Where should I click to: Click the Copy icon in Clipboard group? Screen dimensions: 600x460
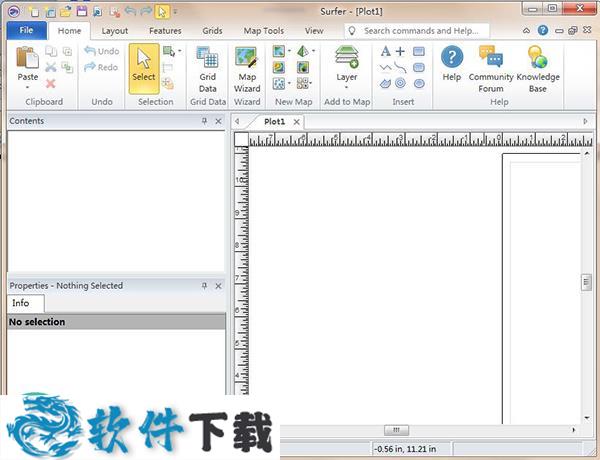click(51, 51)
